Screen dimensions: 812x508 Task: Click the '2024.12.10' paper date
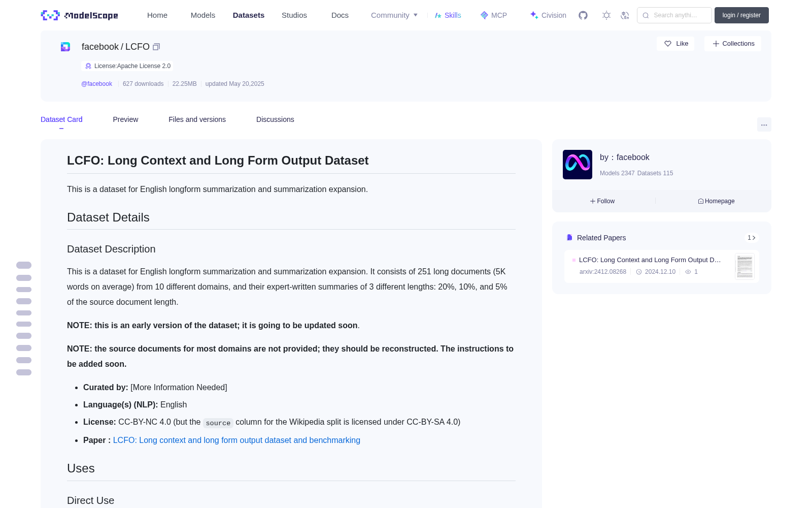660,272
